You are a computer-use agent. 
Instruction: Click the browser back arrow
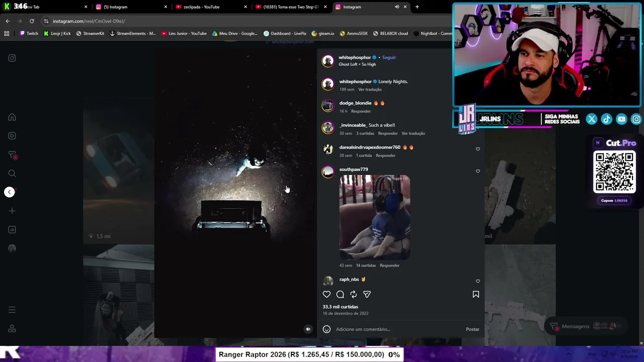coord(8,21)
